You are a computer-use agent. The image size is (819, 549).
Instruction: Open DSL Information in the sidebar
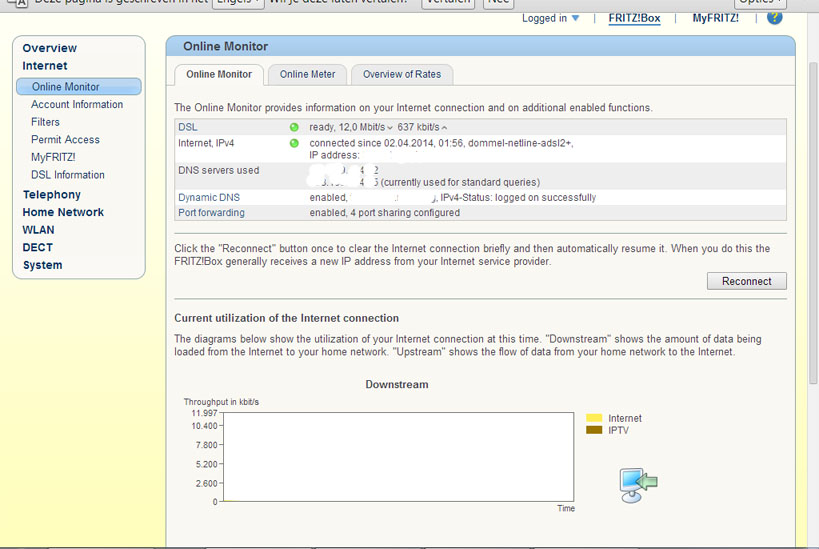68,175
